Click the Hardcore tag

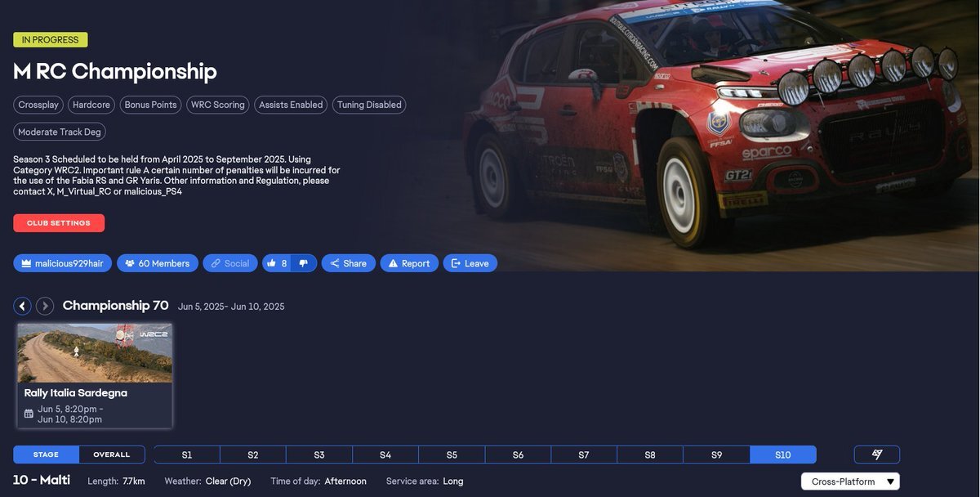click(91, 105)
